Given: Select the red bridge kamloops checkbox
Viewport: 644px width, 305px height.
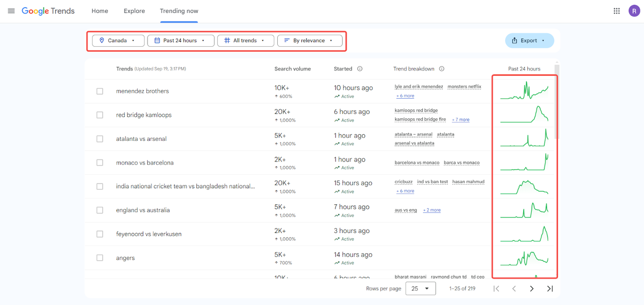Looking at the screenshot, I should [x=100, y=115].
